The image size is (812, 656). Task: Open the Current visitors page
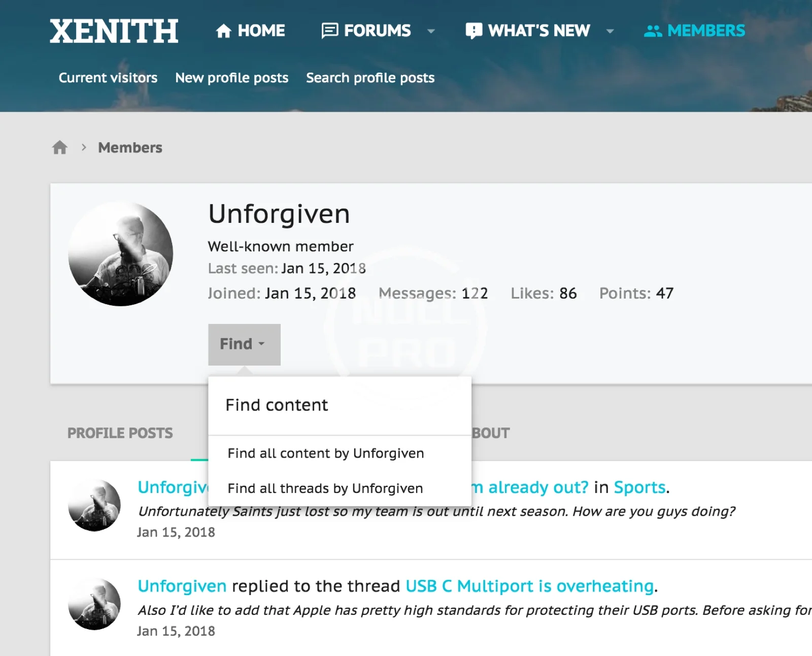coord(108,78)
